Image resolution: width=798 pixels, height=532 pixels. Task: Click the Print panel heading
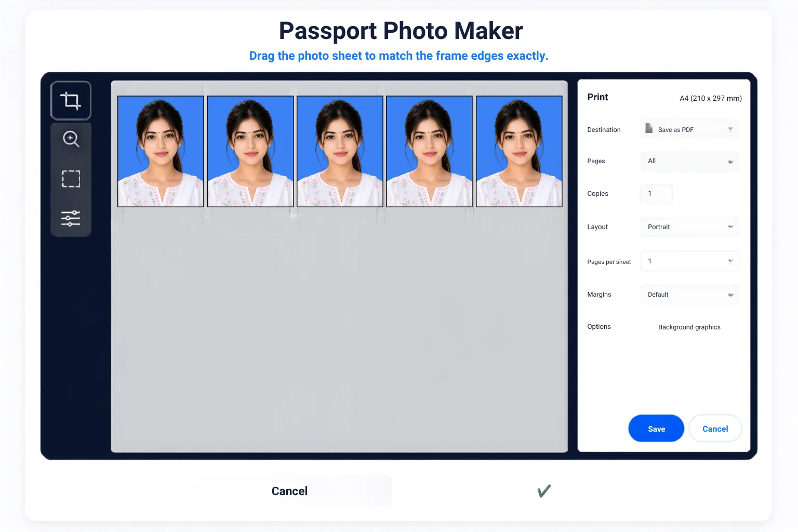pyautogui.click(x=597, y=97)
